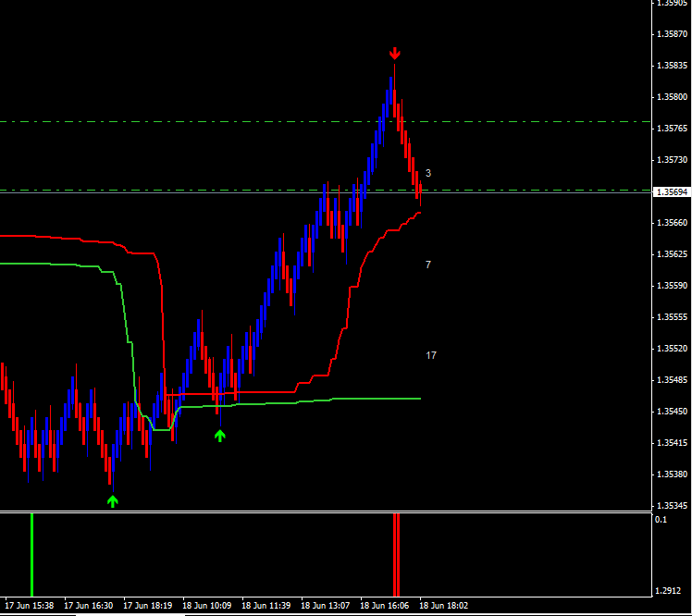The width and height of the screenshot is (692, 616).
Task: Click the price scale value 1.35660
Action: [x=672, y=223]
